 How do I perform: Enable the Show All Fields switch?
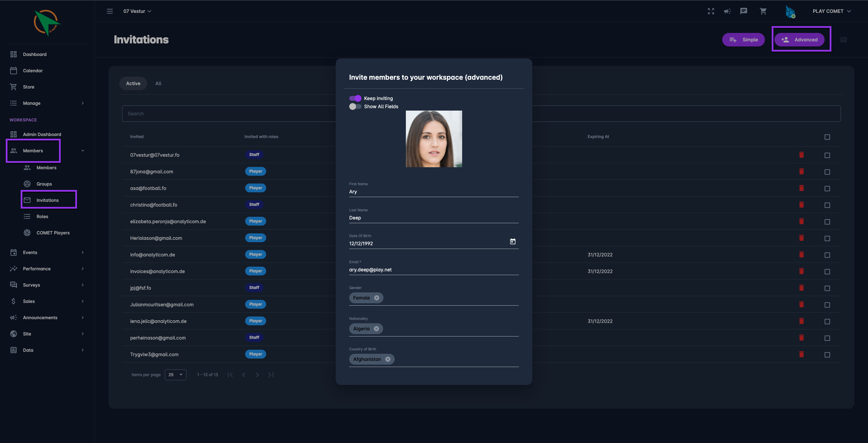coord(355,107)
